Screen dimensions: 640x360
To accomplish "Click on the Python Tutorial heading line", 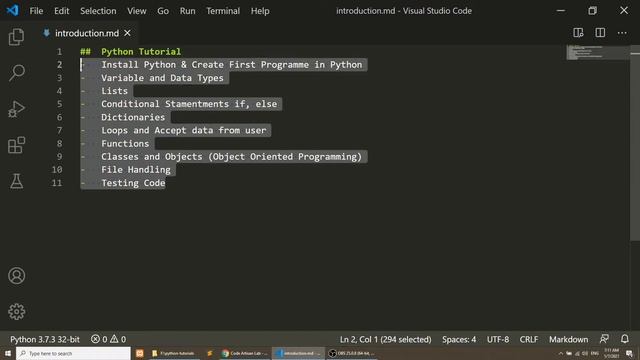I will click(131, 51).
